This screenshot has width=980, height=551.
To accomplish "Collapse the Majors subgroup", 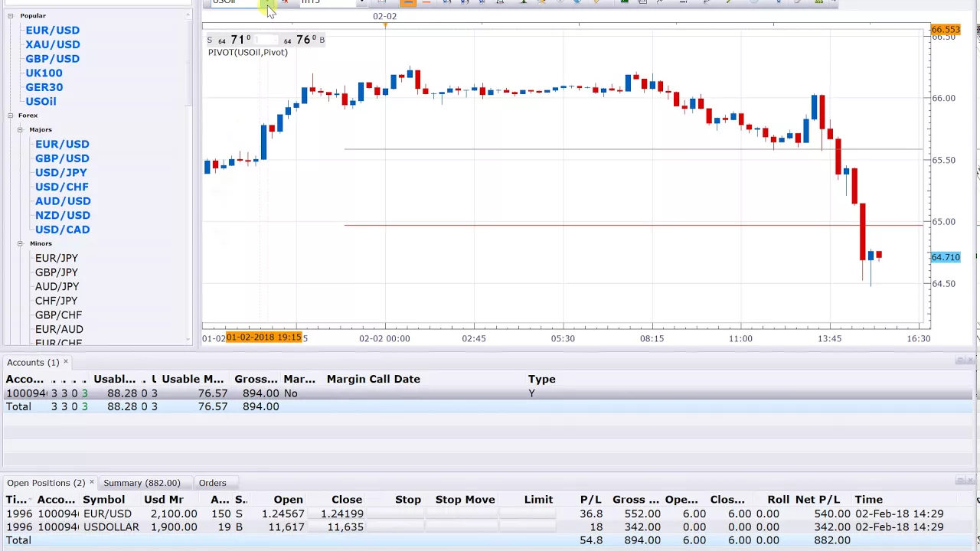I will point(21,130).
